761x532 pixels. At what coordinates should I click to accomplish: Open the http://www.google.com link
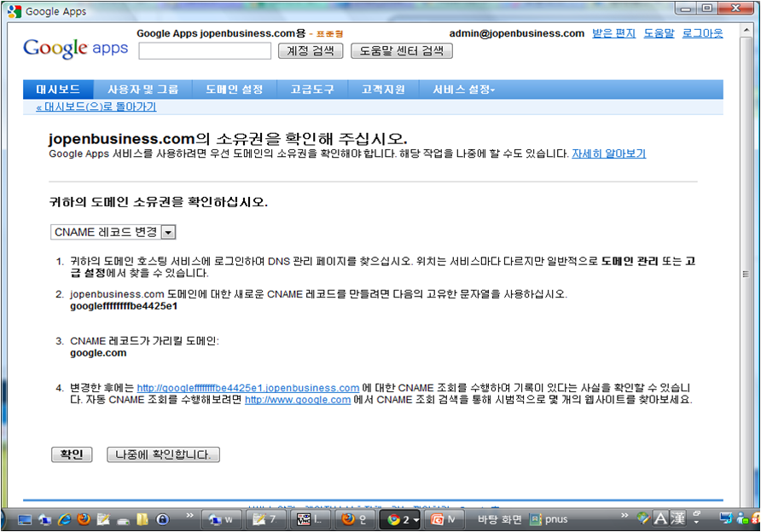tap(298, 400)
